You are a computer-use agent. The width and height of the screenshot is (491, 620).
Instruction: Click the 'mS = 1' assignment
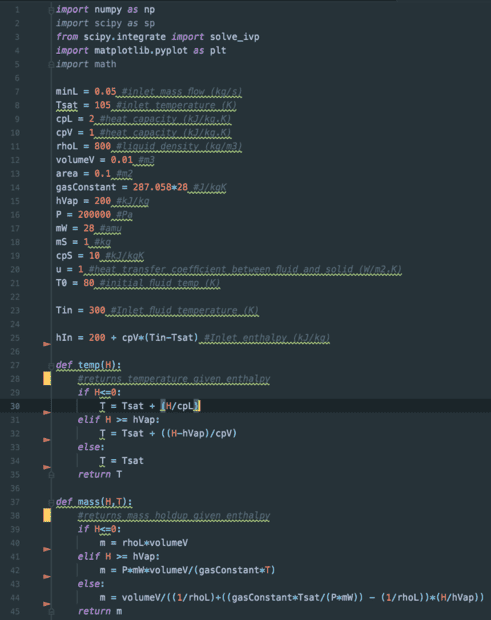72,242
